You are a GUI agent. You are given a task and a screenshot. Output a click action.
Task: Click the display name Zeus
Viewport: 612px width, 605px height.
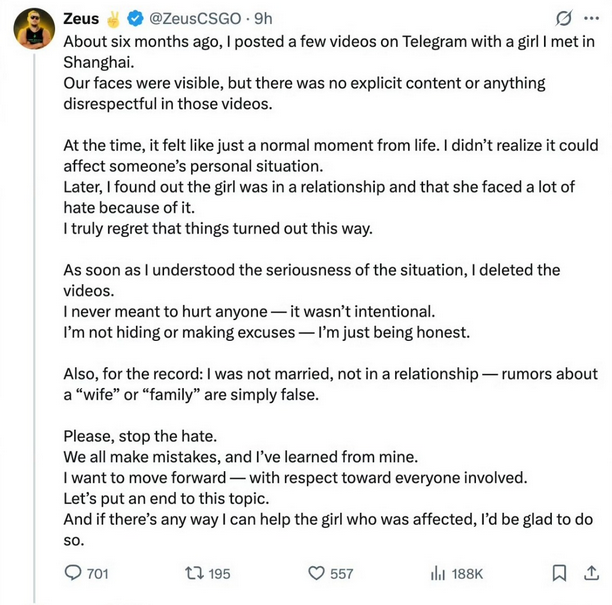(x=81, y=19)
